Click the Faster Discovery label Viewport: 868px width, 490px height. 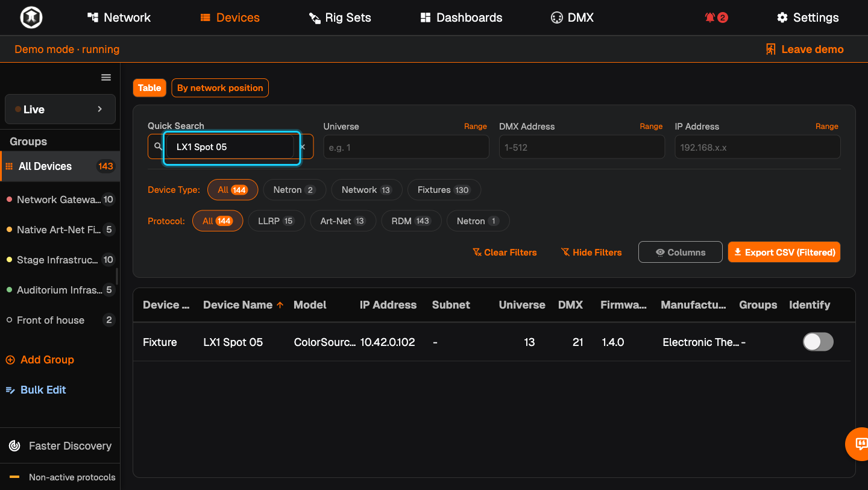(x=70, y=446)
